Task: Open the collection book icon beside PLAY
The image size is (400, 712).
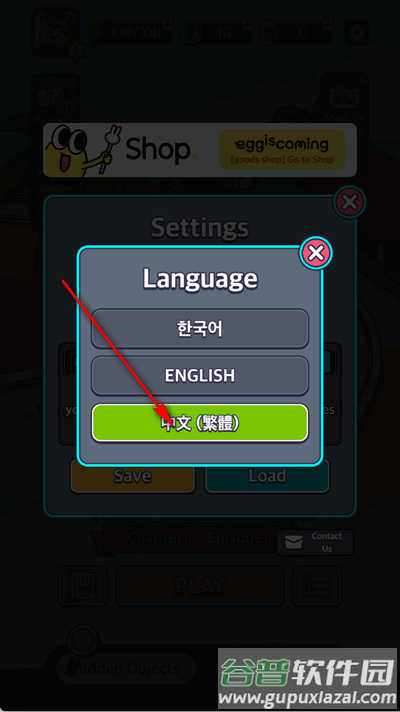Action: (83, 586)
